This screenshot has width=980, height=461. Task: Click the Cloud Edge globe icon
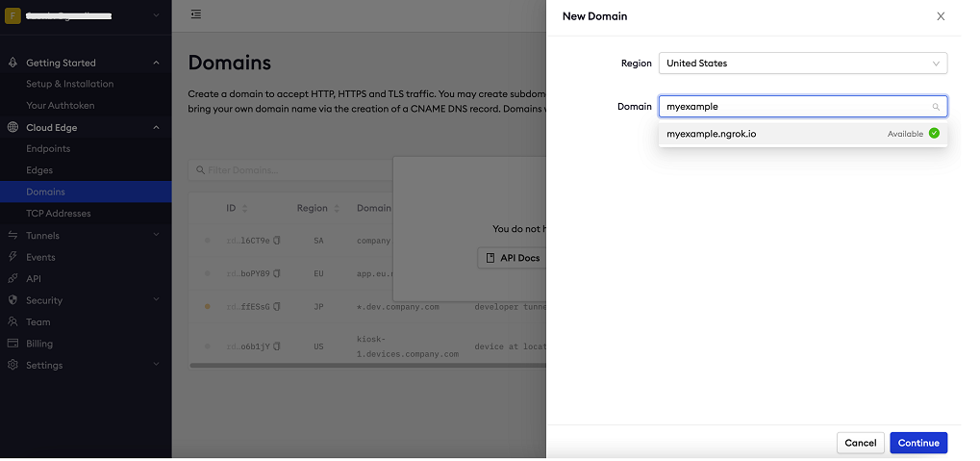[13, 128]
